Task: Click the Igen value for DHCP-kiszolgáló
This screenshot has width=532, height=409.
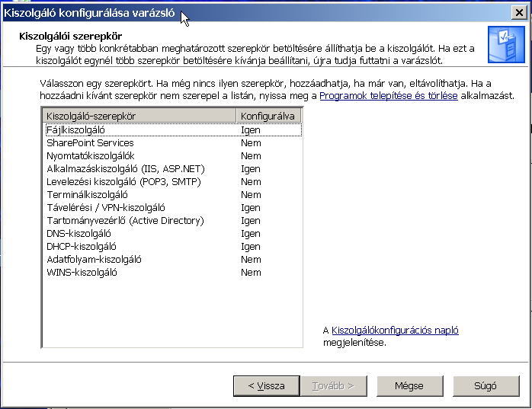Action: point(251,247)
